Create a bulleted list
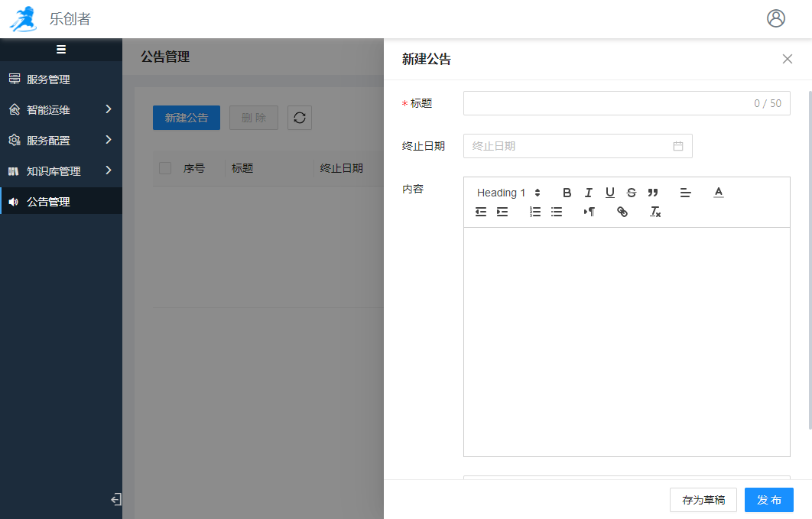This screenshot has height=519, width=812. [x=557, y=212]
